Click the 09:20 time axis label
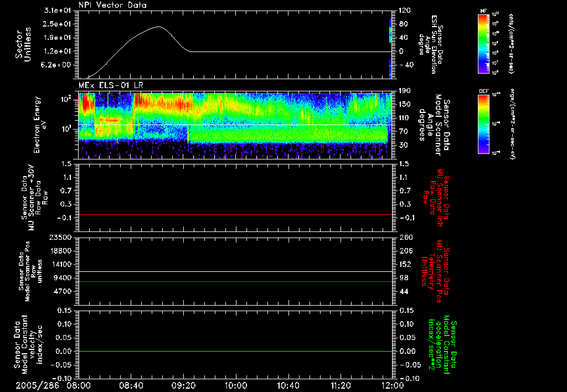 coord(183,384)
